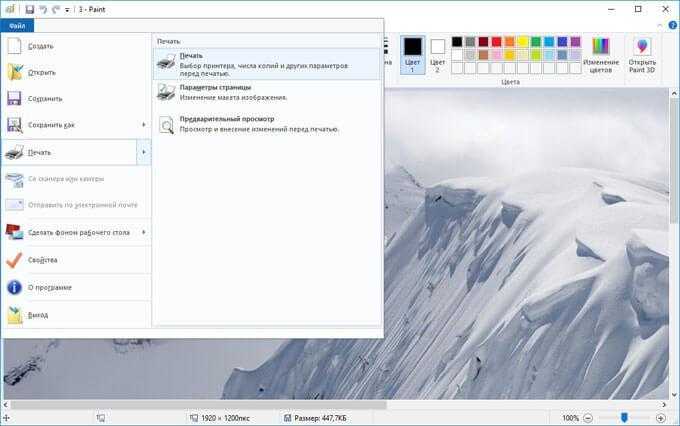This screenshot has height=426, width=680.
Task: Click the horizontal scrollbar right arrow
Action: 664,404
